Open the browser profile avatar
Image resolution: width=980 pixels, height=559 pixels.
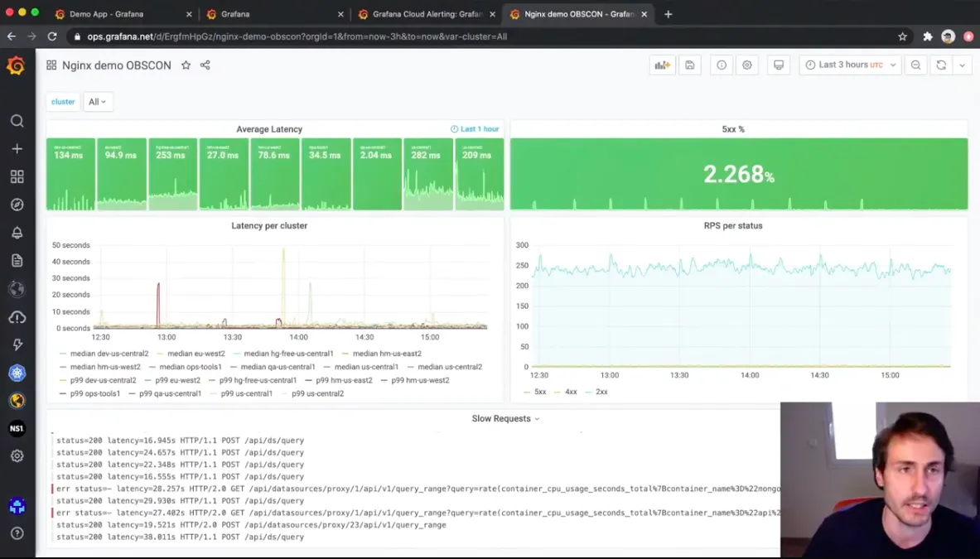click(949, 36)
